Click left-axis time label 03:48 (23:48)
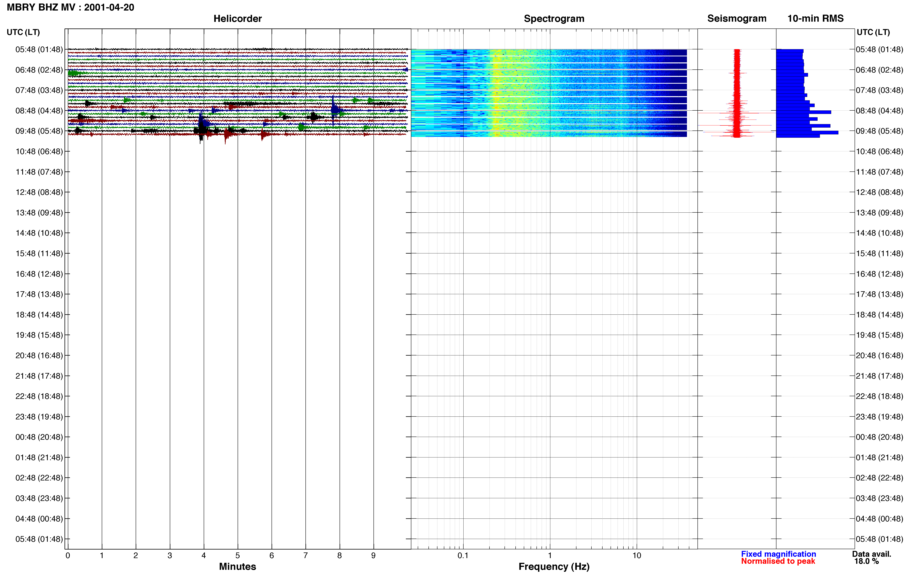The width and height of the screenshot is (924, 578). tap(39, 498)
